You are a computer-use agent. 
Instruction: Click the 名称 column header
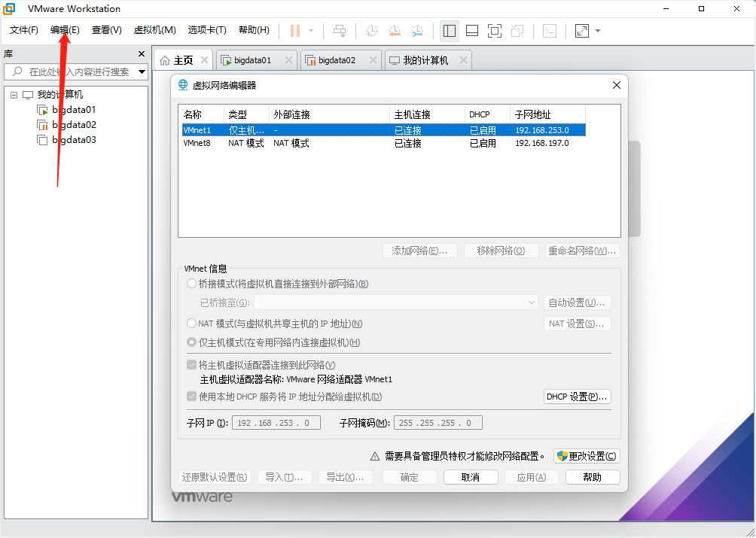[202, 114]
